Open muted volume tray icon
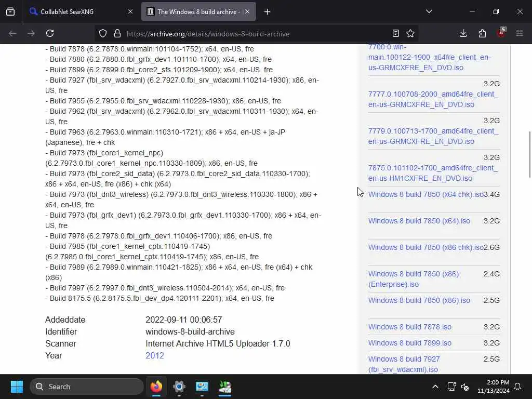 tap(465, 387)
